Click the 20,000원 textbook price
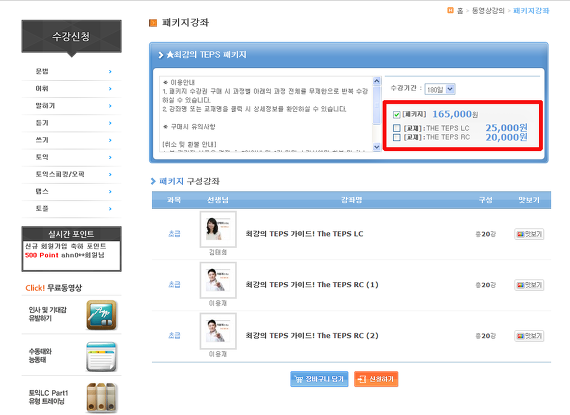The image size is (570, 415). [x=506, y=137]
